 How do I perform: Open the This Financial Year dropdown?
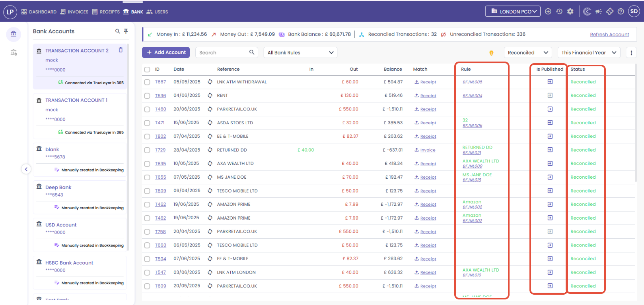click(589, 52)
